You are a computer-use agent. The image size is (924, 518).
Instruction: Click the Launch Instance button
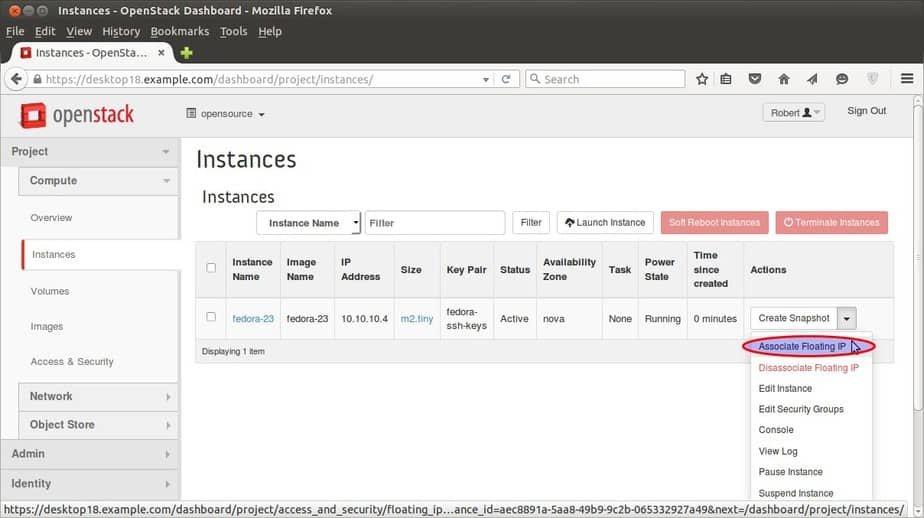[605, 223]
